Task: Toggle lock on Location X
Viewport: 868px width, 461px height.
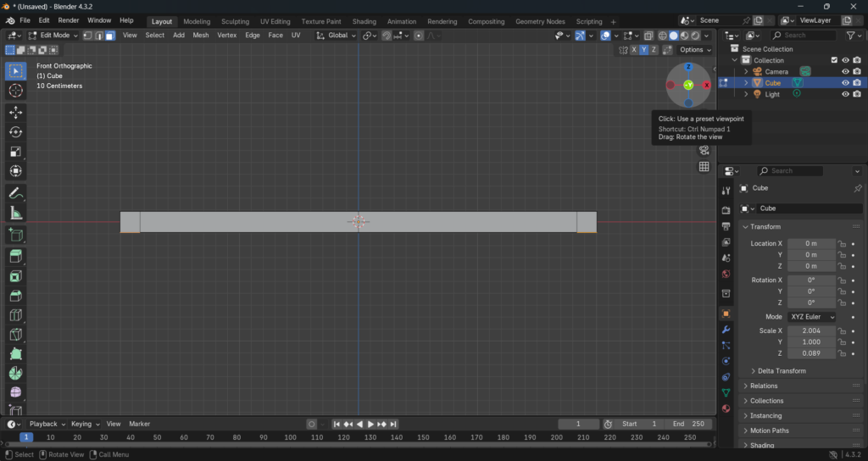Action: pos(842,244)
